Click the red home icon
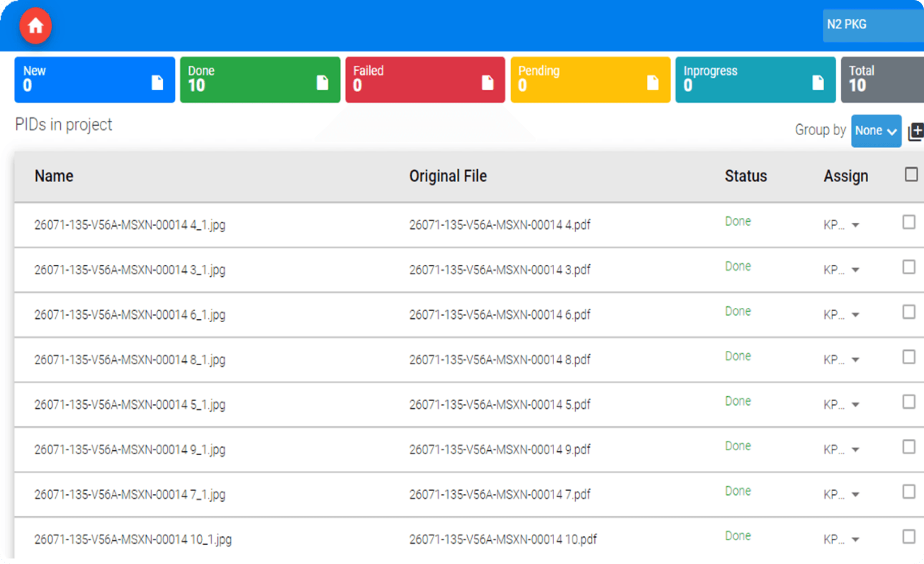The height and width of the screenshot is (564, 924). point(35,26)
